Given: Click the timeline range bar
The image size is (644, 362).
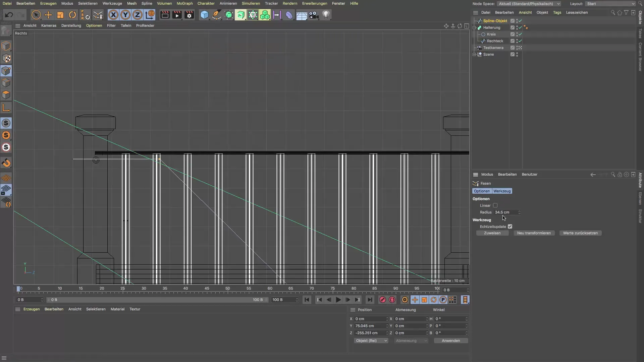Looking at the screenshot, I should point(157,300).
